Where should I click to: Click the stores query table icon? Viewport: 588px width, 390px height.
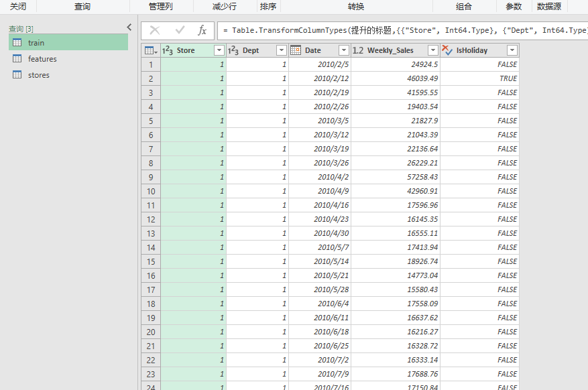pos(17,74)
